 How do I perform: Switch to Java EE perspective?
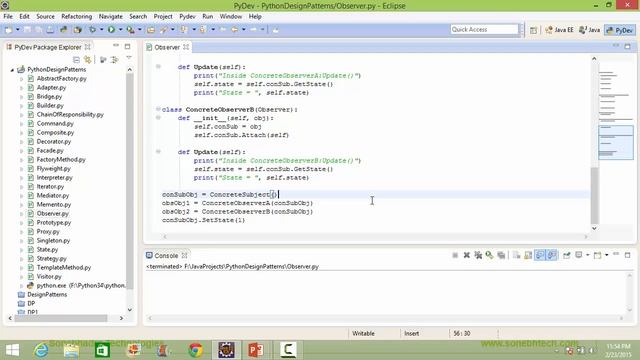560,30
